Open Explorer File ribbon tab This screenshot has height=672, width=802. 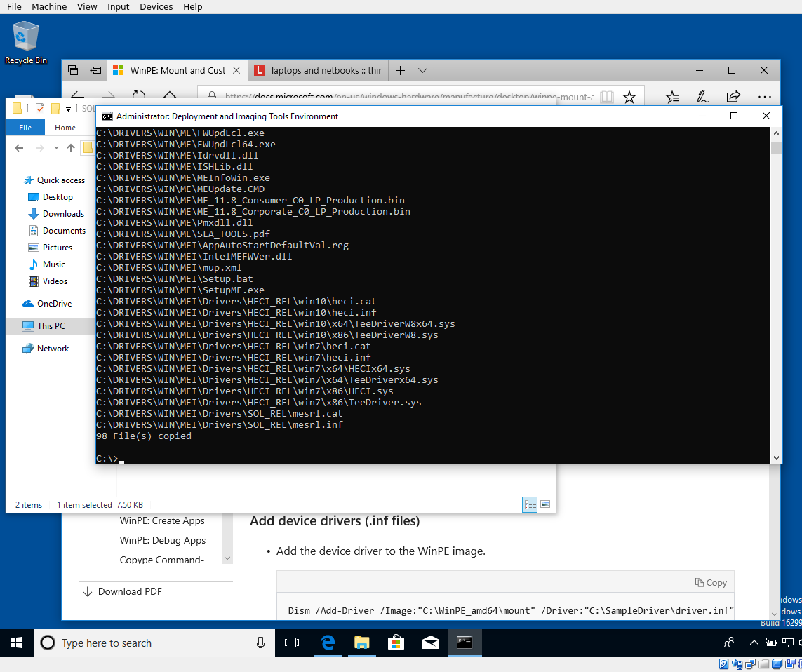pyautogui.click(x=25, y=128)
